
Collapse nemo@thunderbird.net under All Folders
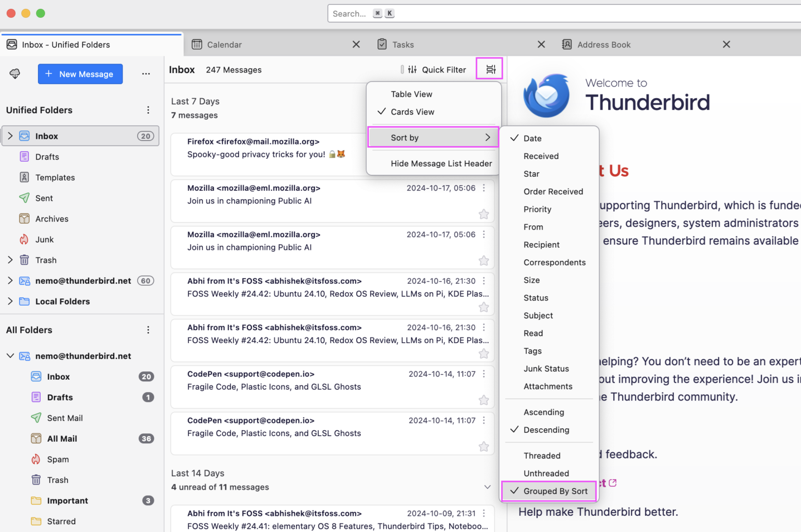point(10,356)
